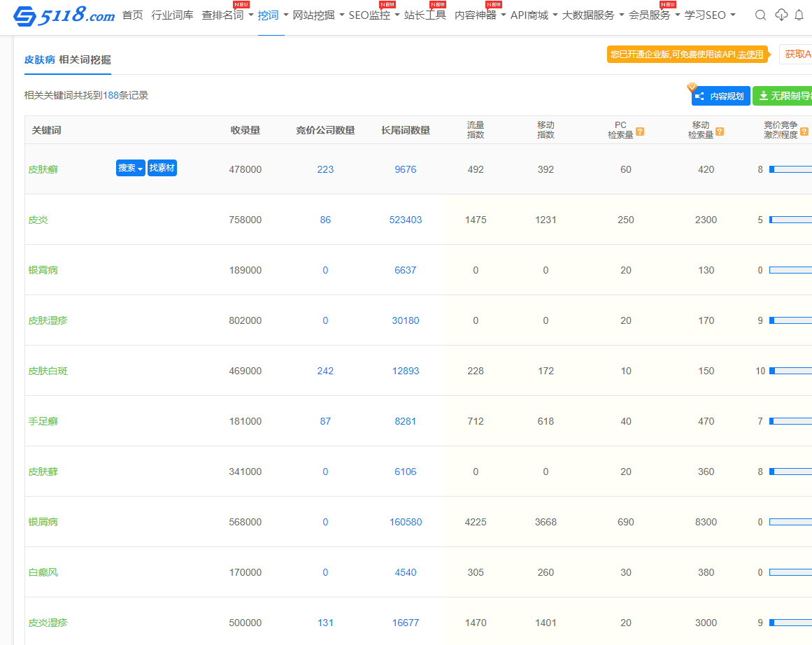Click the cloud download icon

pos(781,15)
